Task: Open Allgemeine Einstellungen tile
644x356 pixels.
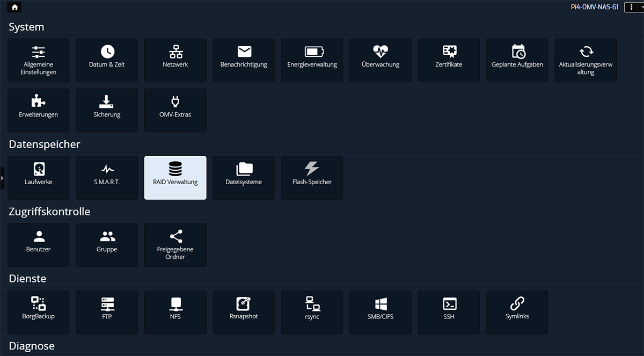Action: click(38, 60)
